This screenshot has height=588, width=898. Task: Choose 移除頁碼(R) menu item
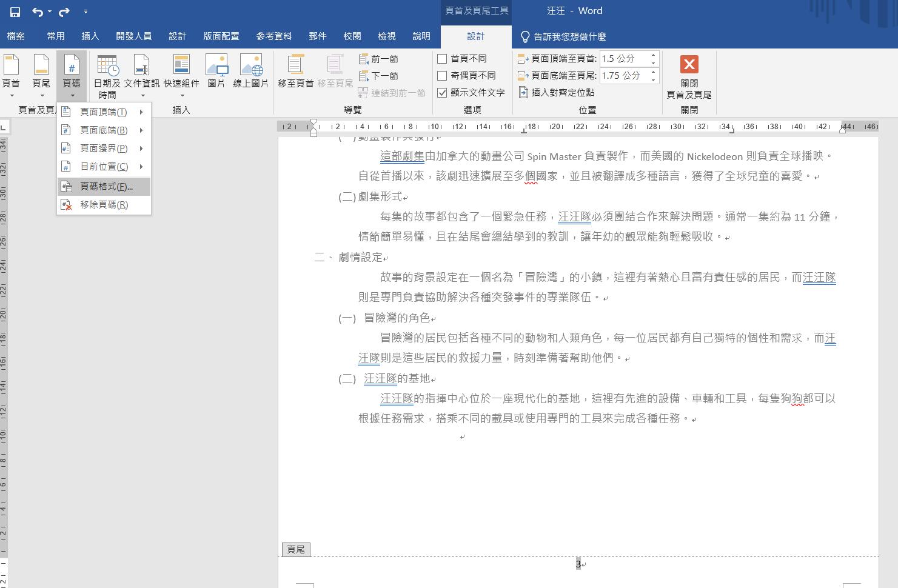(x=104, y=205)
